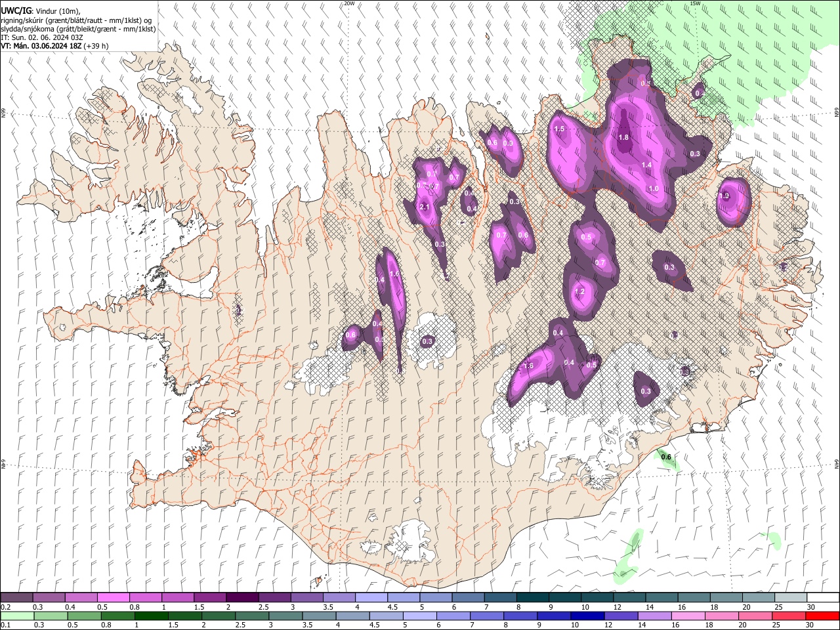Click the 1.5 precipitation value in the north
The width and height of the screenshot is (840, 630).
click(559, 129)
